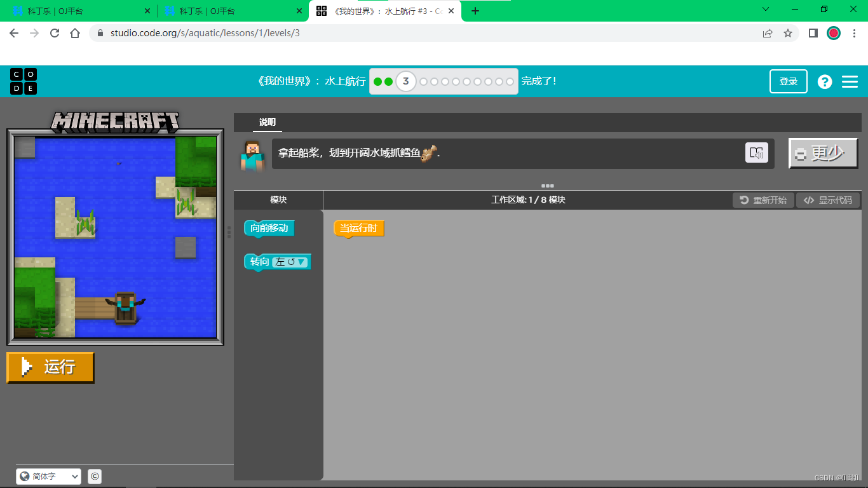The image size is (868, 488).
Task: Click the site lock icon
Action: coord(100,33)
